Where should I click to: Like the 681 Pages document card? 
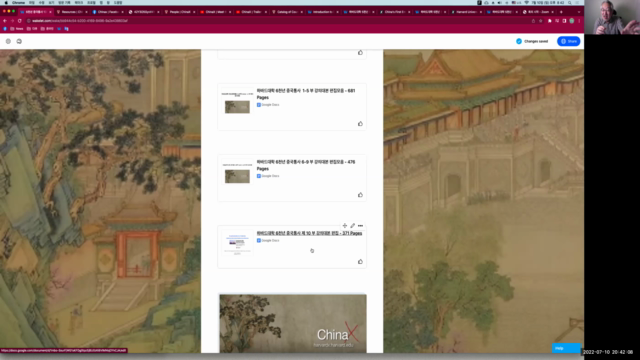click(x=360, y=124)
